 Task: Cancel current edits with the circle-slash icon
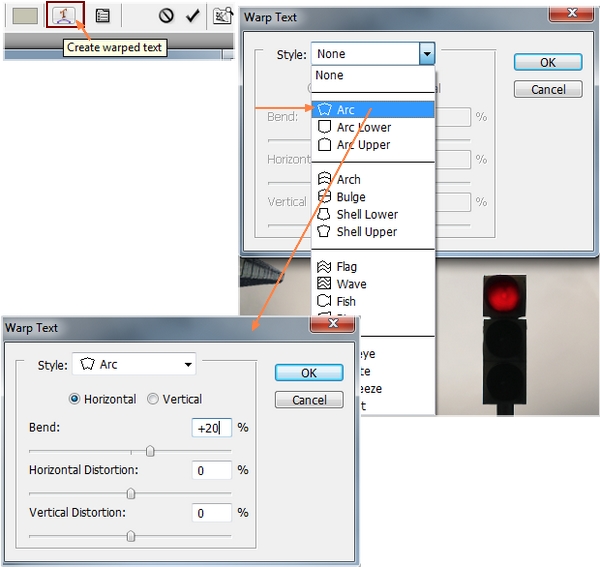pyautogui.click(x=166, y=16)
